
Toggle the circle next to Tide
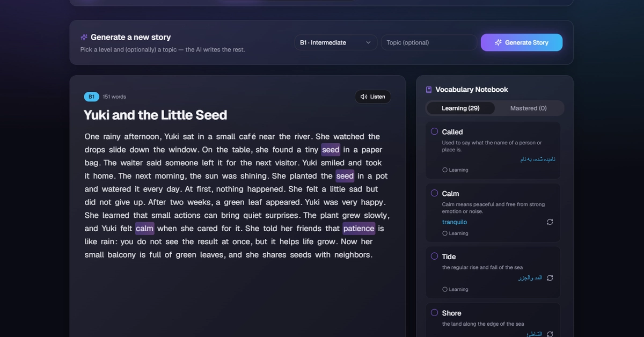(x=435, y=257)
